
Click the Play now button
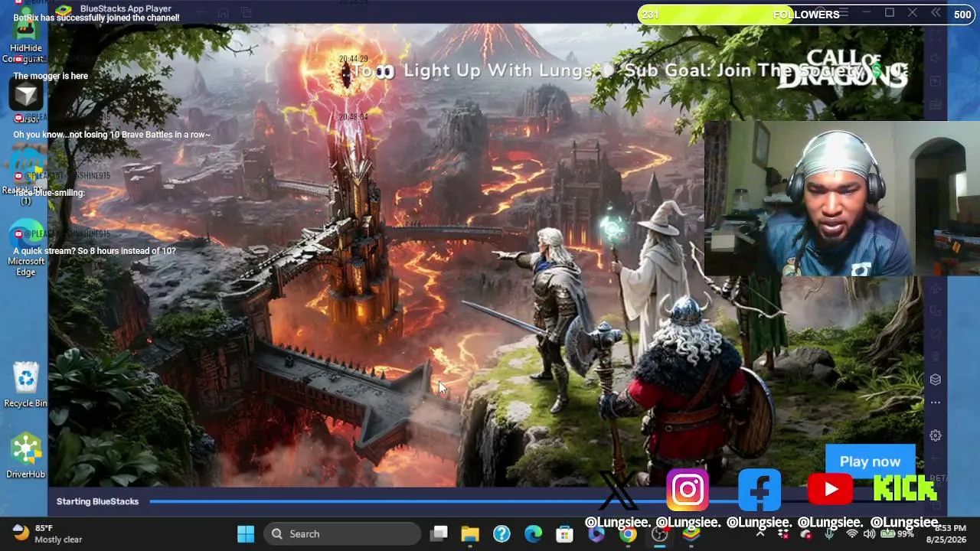tap(870, 461)
